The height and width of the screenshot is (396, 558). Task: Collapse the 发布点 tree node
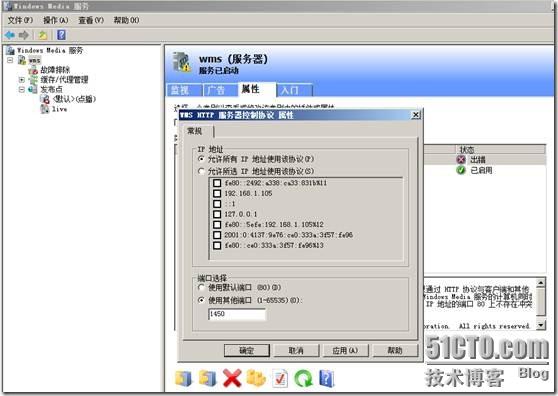click(22, 89)
